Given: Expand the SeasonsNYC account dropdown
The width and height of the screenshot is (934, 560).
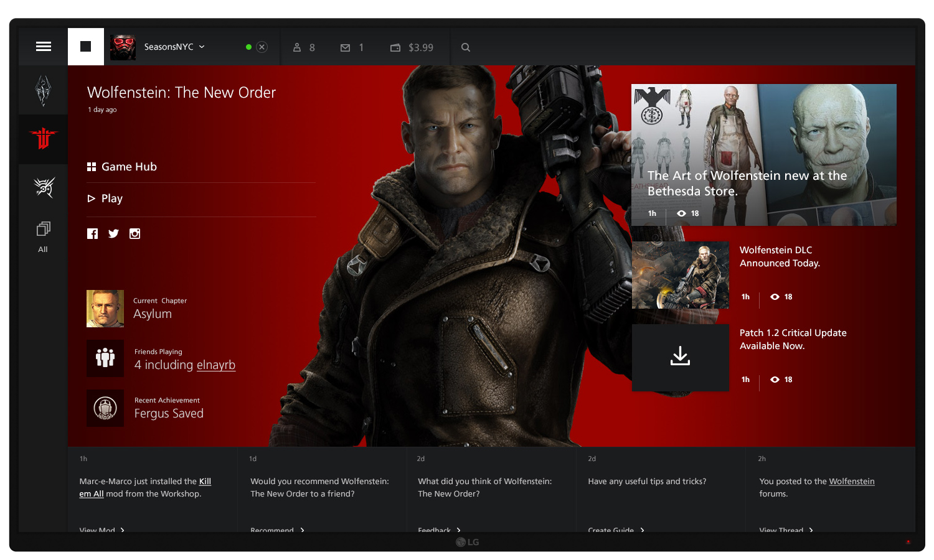Looking at the screenshot, I should (202, 47).
